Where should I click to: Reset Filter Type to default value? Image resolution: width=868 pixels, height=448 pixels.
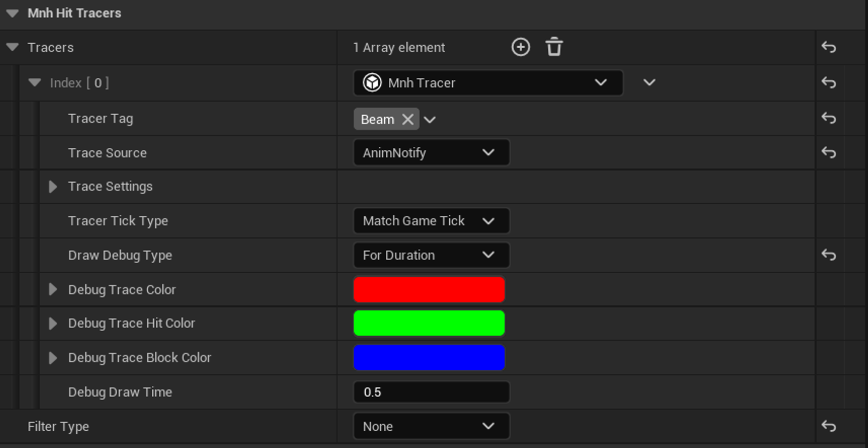(x=828, y=426)
